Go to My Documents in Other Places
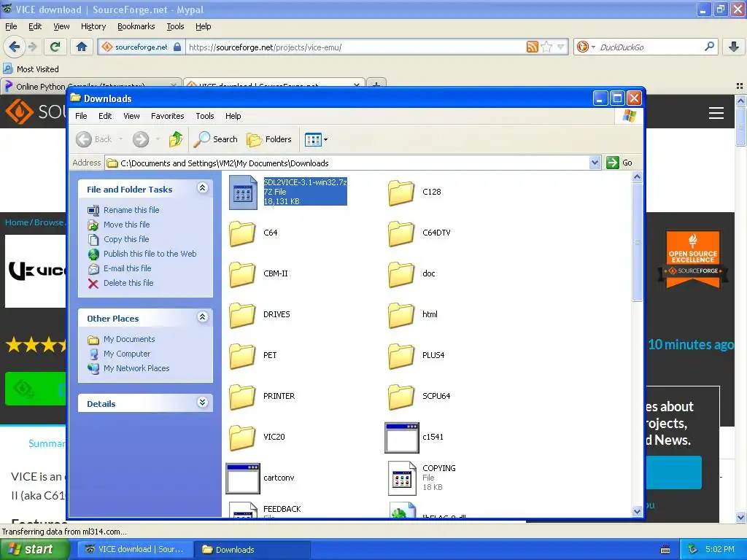 pyautogui.click(x=129, y=339)
